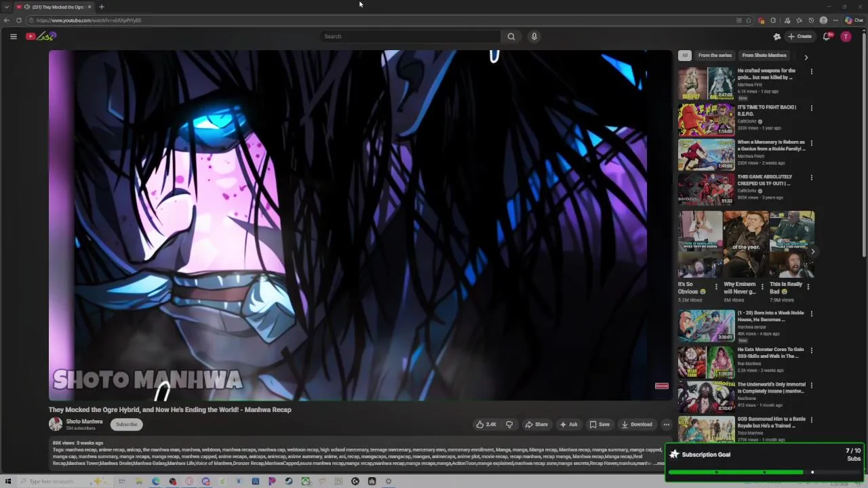Go back using browser back arrow
The image size is (868, 488).
(x=7, y=20)
